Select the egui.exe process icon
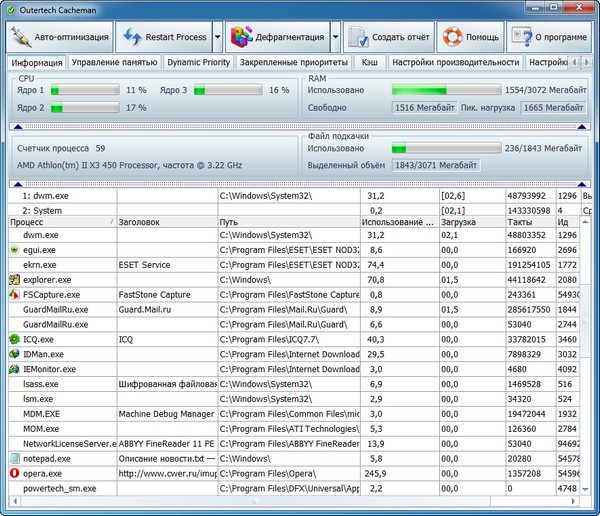This screenshot has width=600, height=516. [x=13, y=249]
